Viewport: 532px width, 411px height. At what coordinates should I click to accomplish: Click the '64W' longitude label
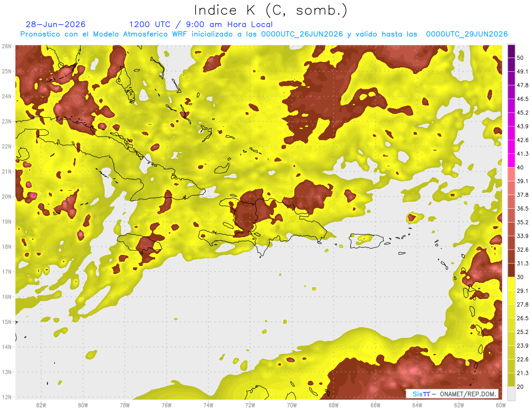click(417, 405)
